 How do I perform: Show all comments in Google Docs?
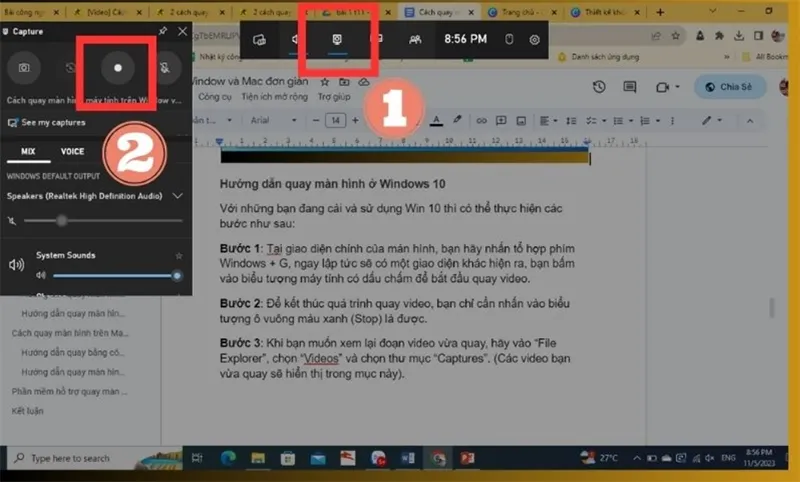click(x=630, y=87)
